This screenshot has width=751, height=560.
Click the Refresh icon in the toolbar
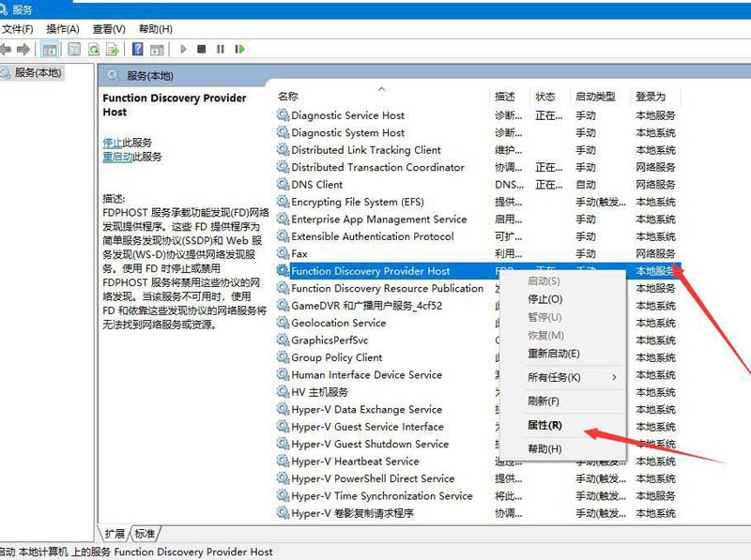click(94, 49)
